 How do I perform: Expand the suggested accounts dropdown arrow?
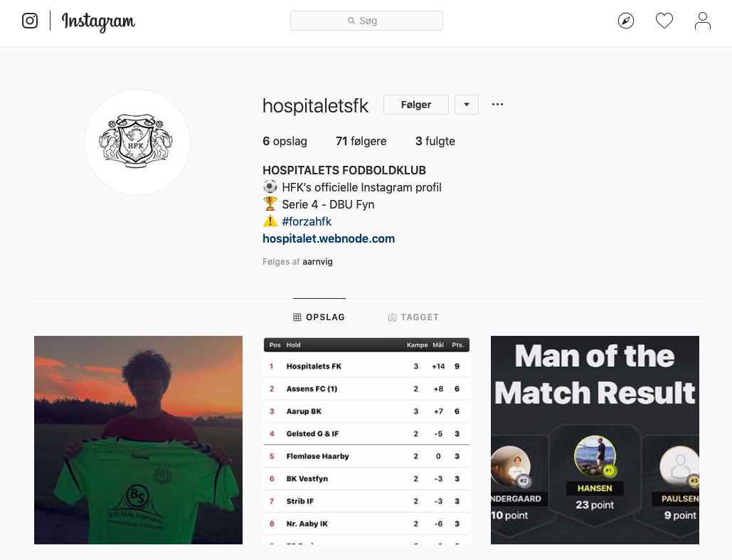(x=467, y=105)
